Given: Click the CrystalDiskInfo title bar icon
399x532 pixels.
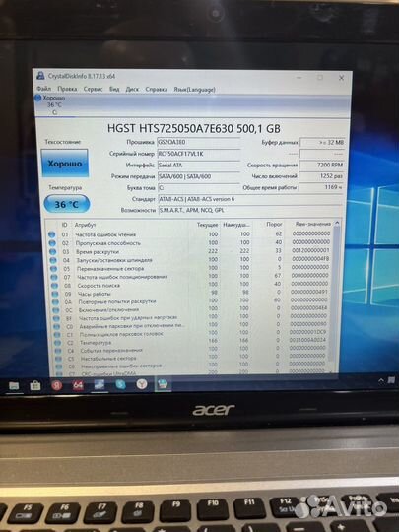Looking at the screenshot, I should [x=40, y=75].
